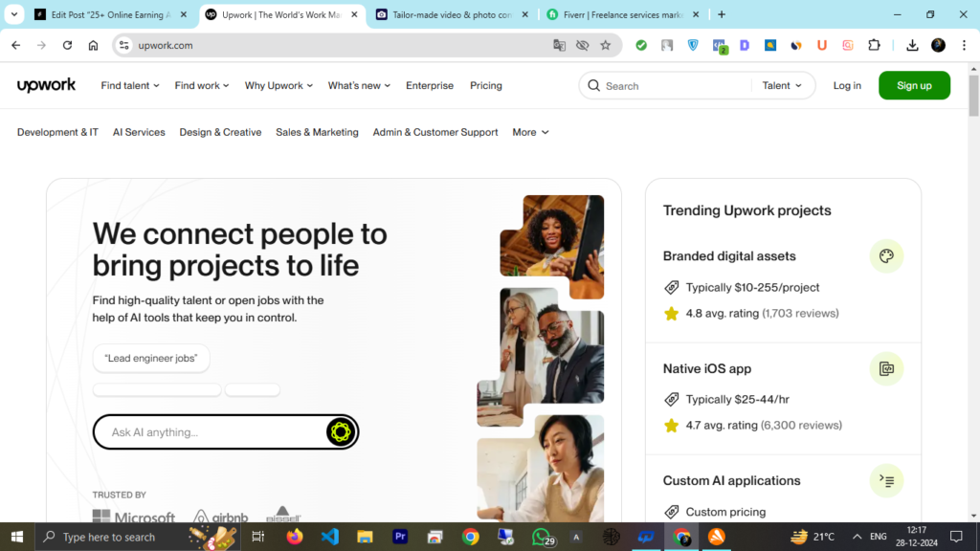Image resolution: width=980 pixels, height=551 pixels.
Task: Expand the Find talent dropdown
Action: coord(130,85)
